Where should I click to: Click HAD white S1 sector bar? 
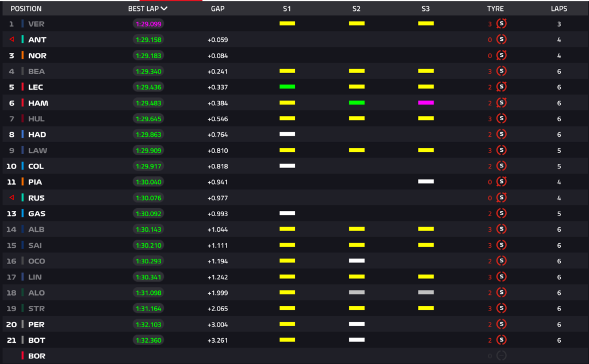click(x=288, y=134)
